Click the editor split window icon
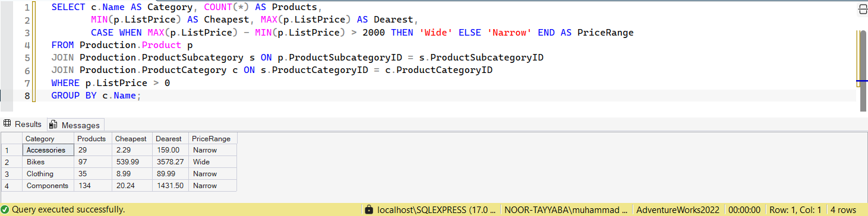The width and height of the screenshot is (868, 216). (x=863, y=9)
